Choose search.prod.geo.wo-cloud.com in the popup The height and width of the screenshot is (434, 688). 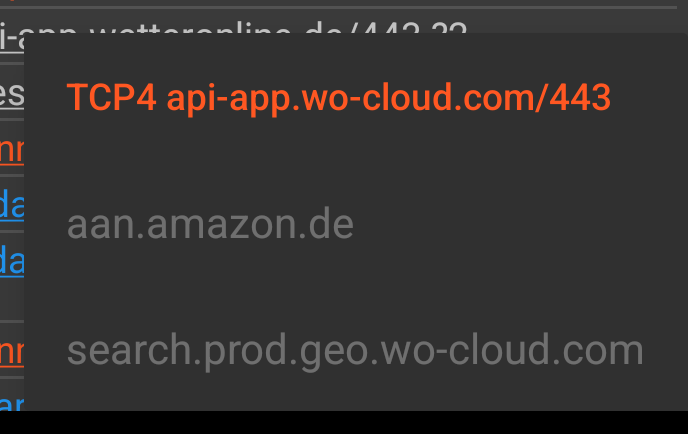(355, 350)
